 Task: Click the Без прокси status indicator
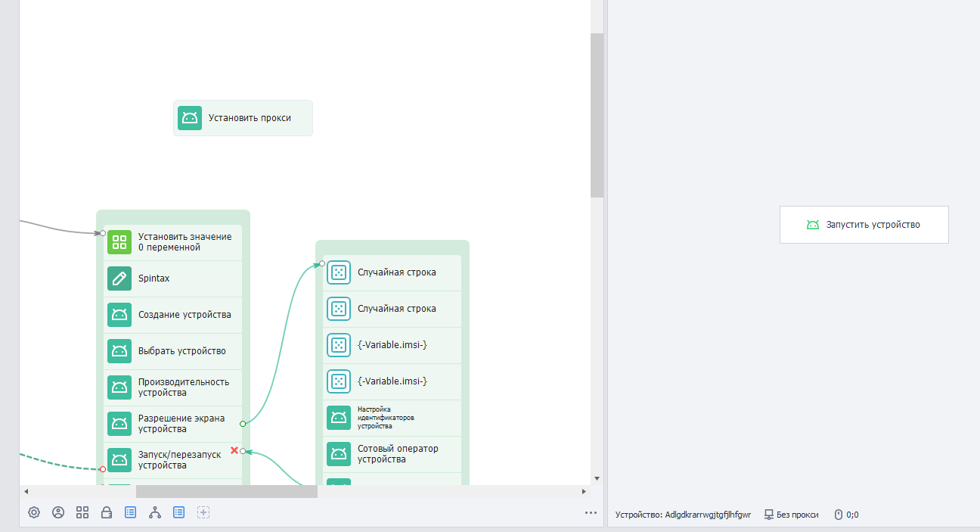791,515
